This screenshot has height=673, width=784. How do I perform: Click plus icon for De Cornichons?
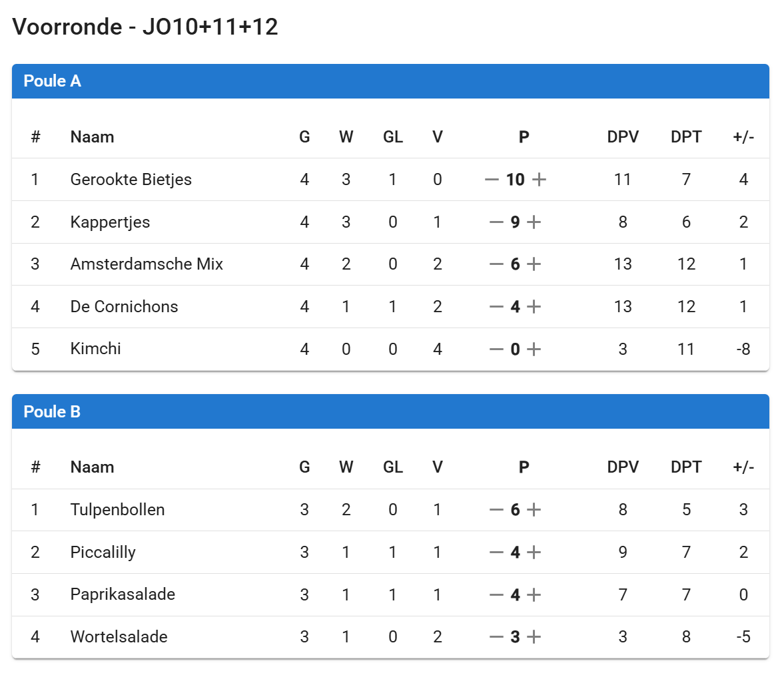[x=534, y=307]
